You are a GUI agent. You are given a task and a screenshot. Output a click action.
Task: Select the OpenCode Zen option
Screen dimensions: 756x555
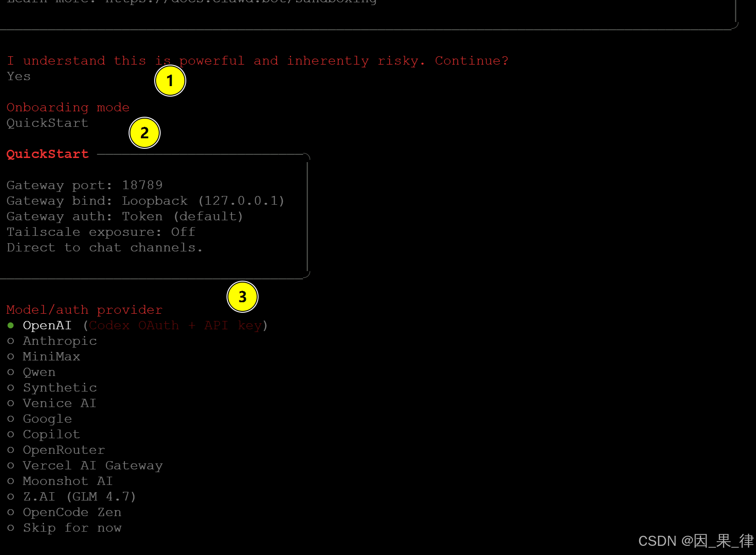tap(65, 512)
